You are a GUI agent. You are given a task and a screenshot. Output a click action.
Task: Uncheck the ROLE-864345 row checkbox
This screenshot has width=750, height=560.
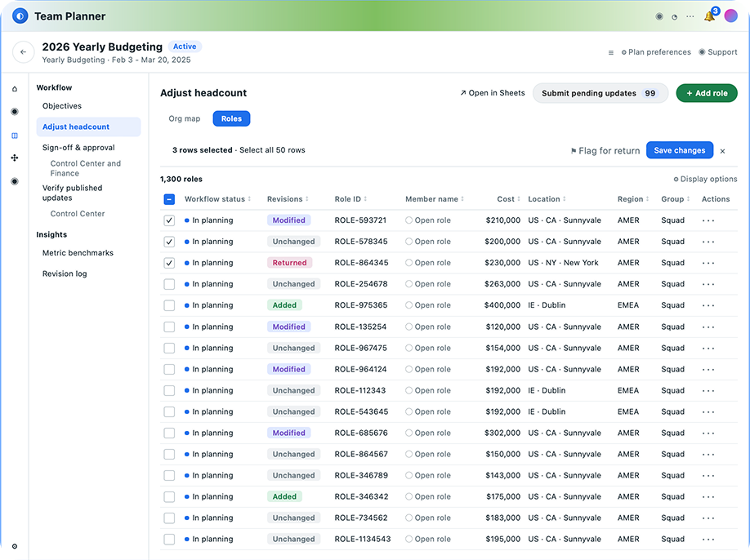click(169, 263)
